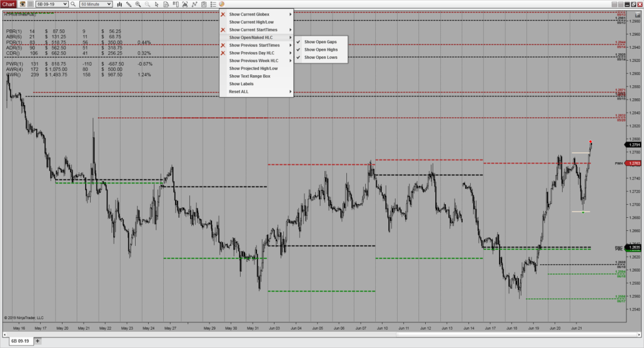644x348 pixels.
Task: Click the horizontal scrollbar below the chart
Action: tap(313, 334)
